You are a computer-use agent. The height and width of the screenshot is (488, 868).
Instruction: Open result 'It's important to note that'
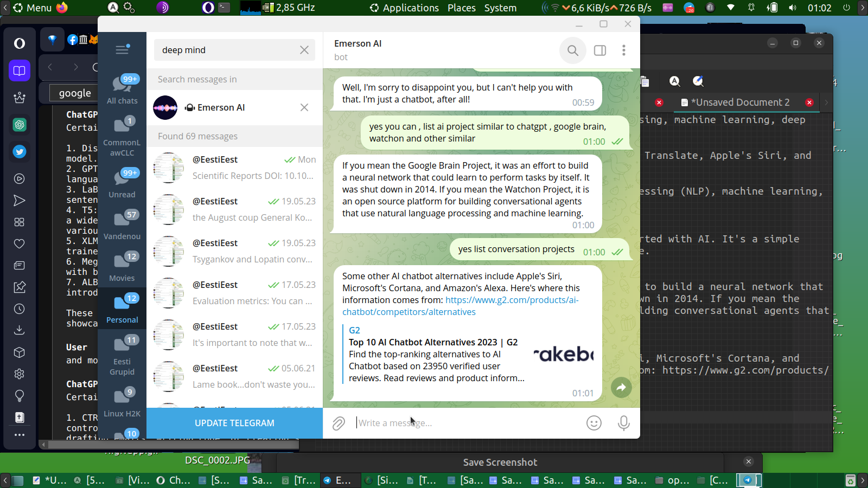pos(234,335)
